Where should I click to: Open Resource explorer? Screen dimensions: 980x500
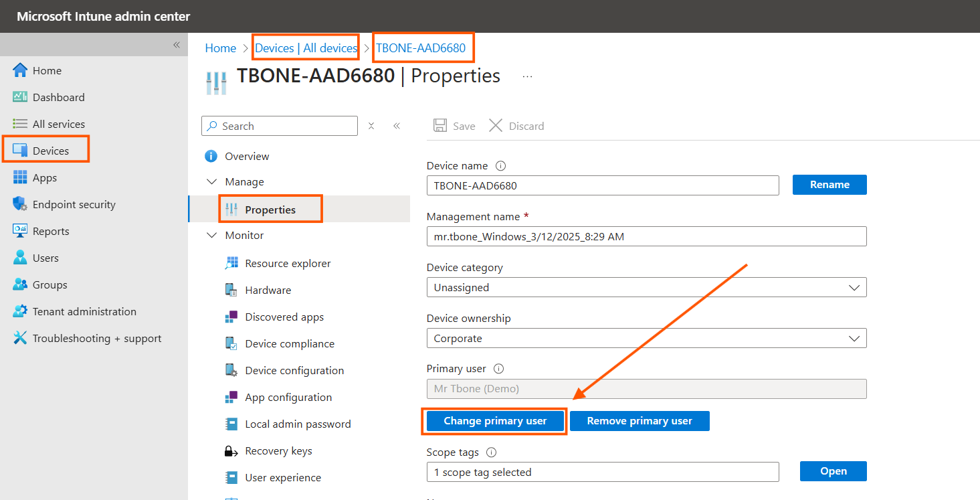288,263
